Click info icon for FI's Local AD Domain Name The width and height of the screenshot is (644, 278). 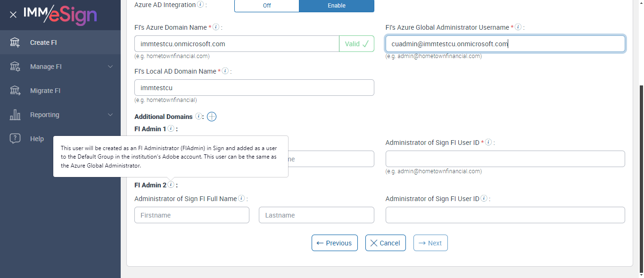[x=225, y=71]
